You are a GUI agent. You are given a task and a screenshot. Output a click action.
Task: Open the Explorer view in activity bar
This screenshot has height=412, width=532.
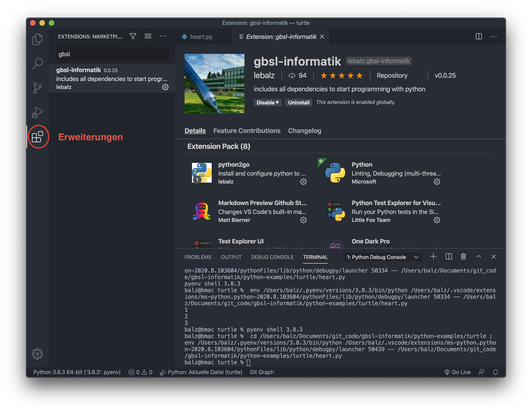(x=37, y=39)
